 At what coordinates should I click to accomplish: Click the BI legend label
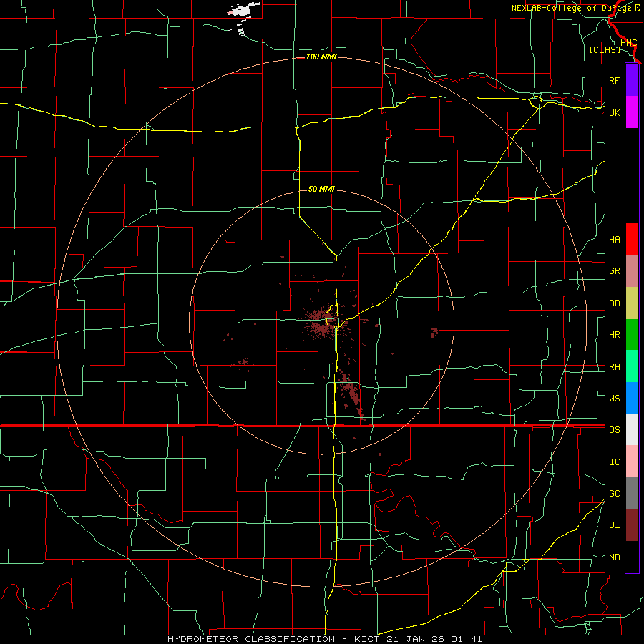[615, 525]
